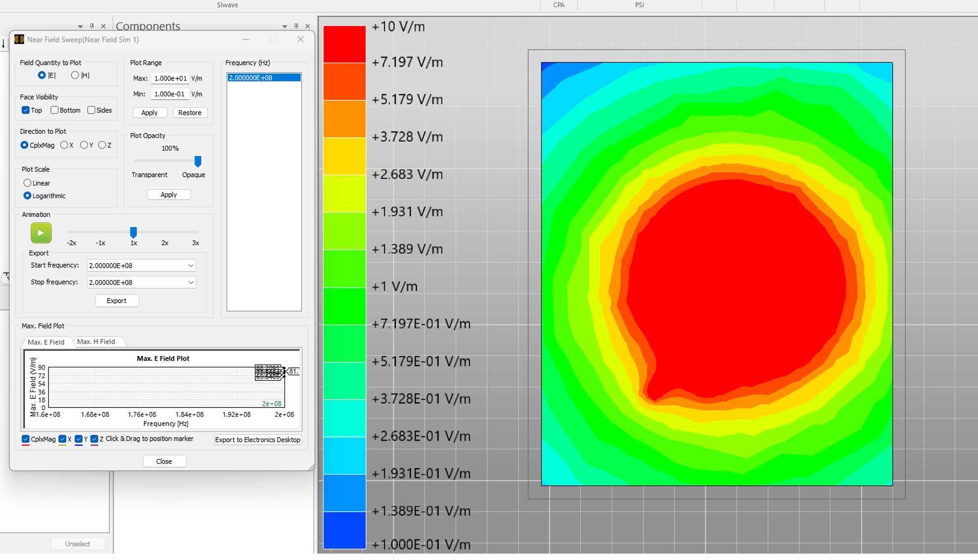Image resolution: width=978 pixels, height=560 pixels.
Task: Click the dialog resize grip corner
Action: [311, 467]
